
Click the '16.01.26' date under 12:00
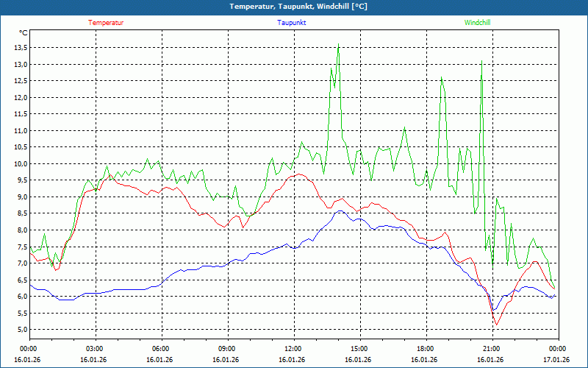[x=292, y=359]
